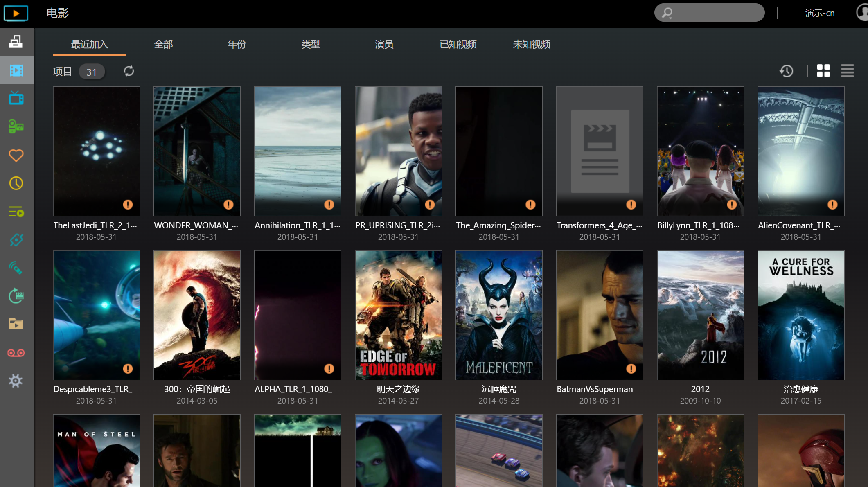Image resolution: width=868 pixels, height=487 pixels.
Task: Open the folder view sidebar icon
Action: (16, 324)
